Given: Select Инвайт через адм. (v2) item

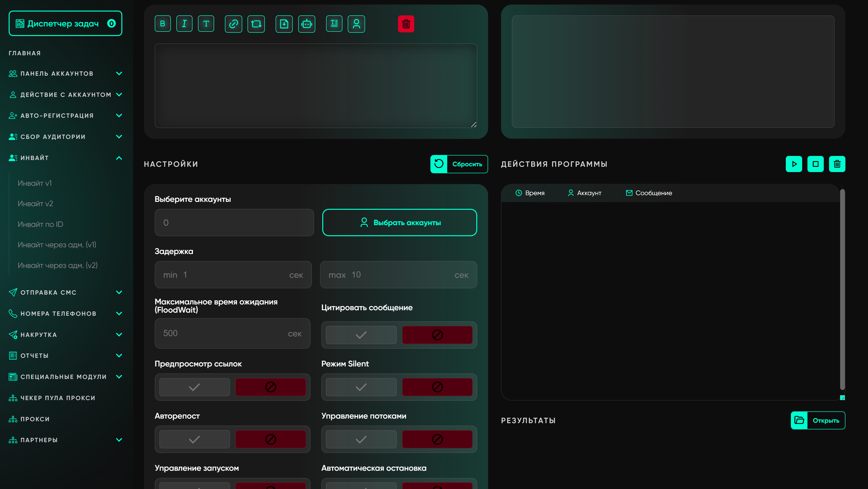Looking at the screenshot, I should click(58, 265).
